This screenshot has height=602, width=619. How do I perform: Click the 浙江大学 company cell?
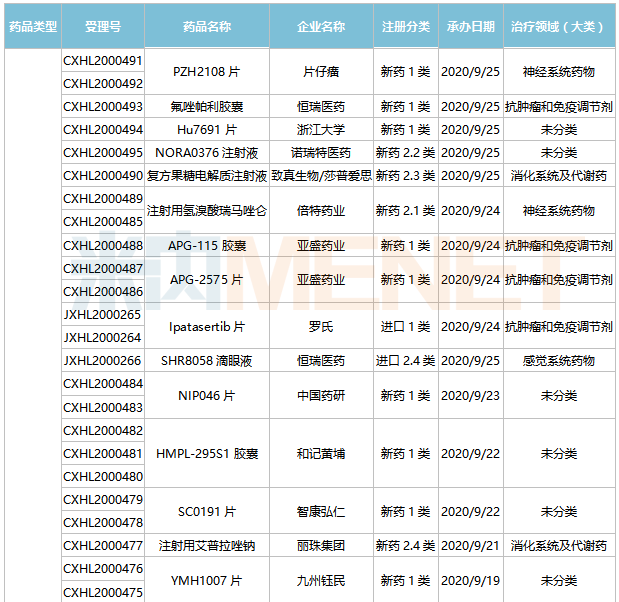tap(321, 130)
